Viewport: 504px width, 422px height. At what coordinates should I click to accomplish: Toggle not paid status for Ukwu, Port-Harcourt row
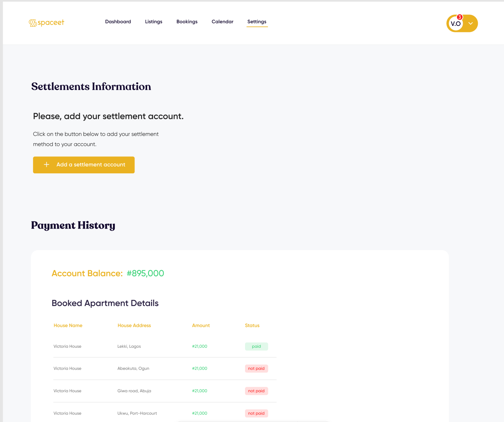[256, 413]
